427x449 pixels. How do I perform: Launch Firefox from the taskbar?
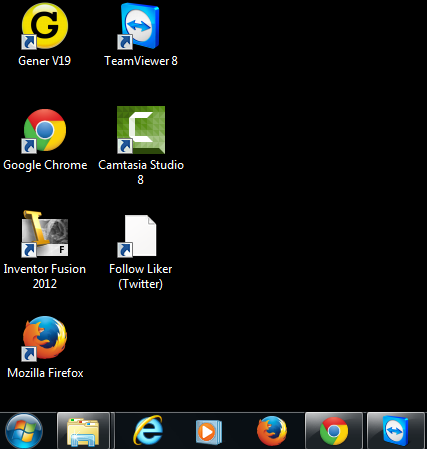272,431
